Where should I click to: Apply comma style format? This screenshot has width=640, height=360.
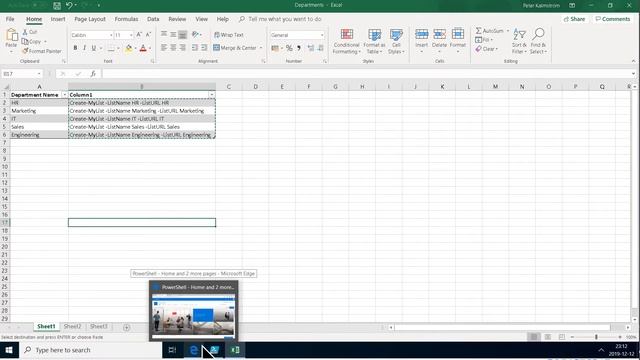(299, 48)
